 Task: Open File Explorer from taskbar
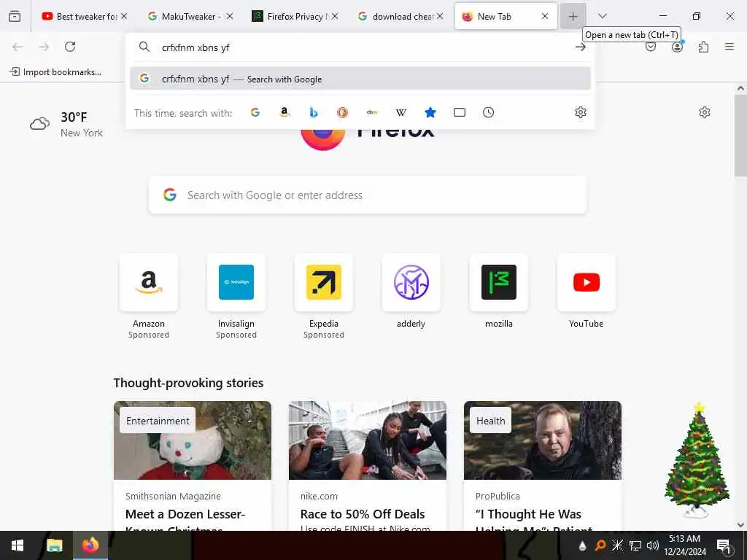[x=54, y=545]
